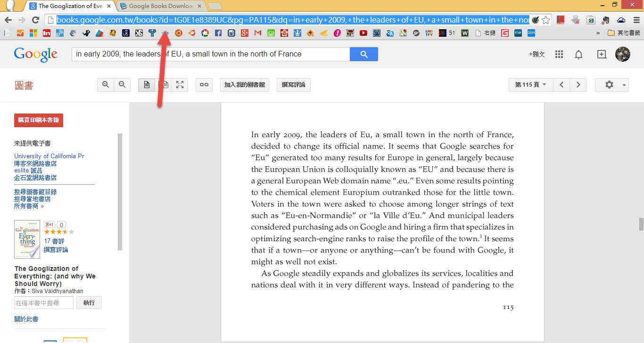
Task: Click the red 購買印刷本書籍 button
Action: 39,120
